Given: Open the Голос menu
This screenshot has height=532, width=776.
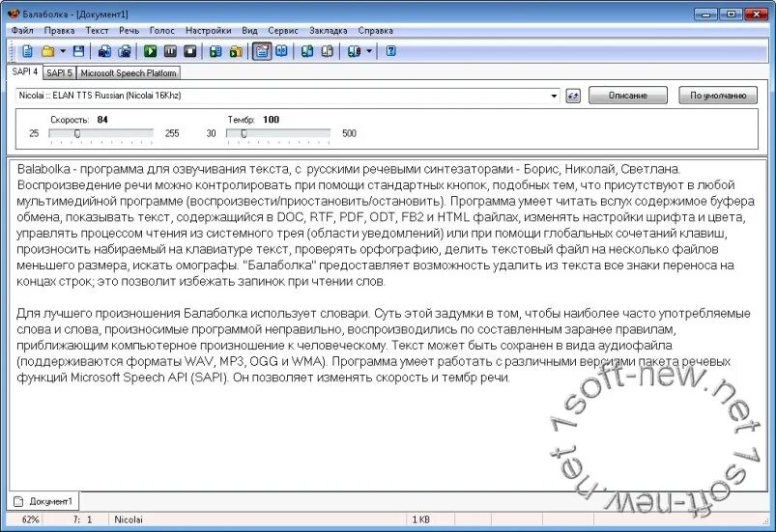Looking at the screenshot, I should (161, 31).
